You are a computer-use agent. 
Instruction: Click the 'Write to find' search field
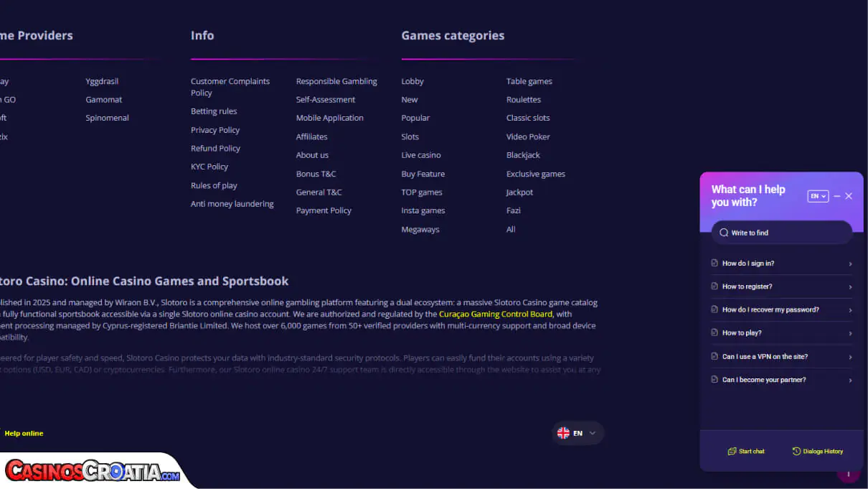coord(781,233)
